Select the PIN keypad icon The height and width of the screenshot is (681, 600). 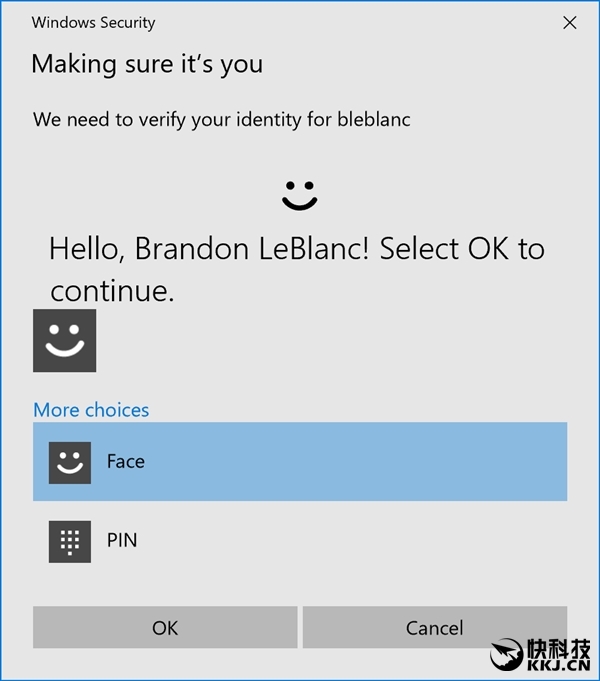70,541
